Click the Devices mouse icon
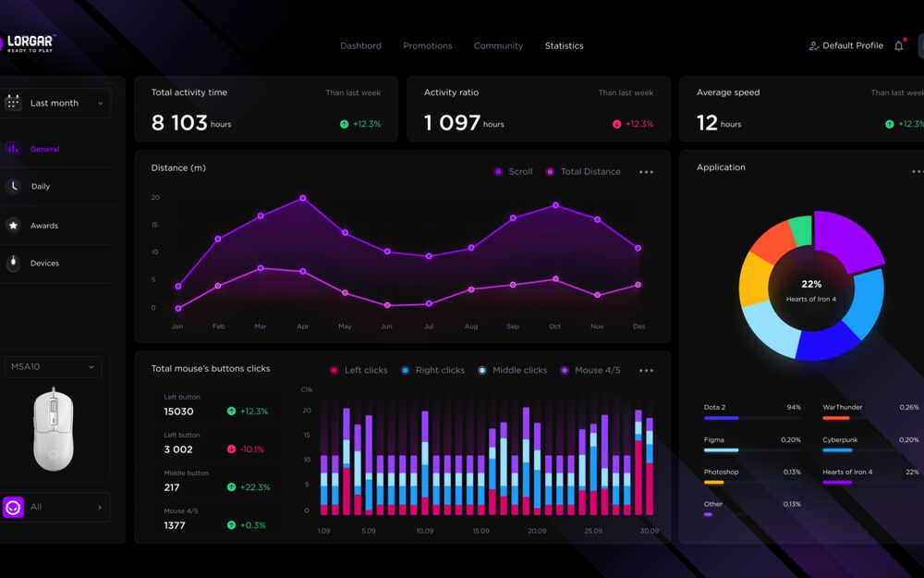The height and width of the screenshot is (578, 924). click(13, 263)
